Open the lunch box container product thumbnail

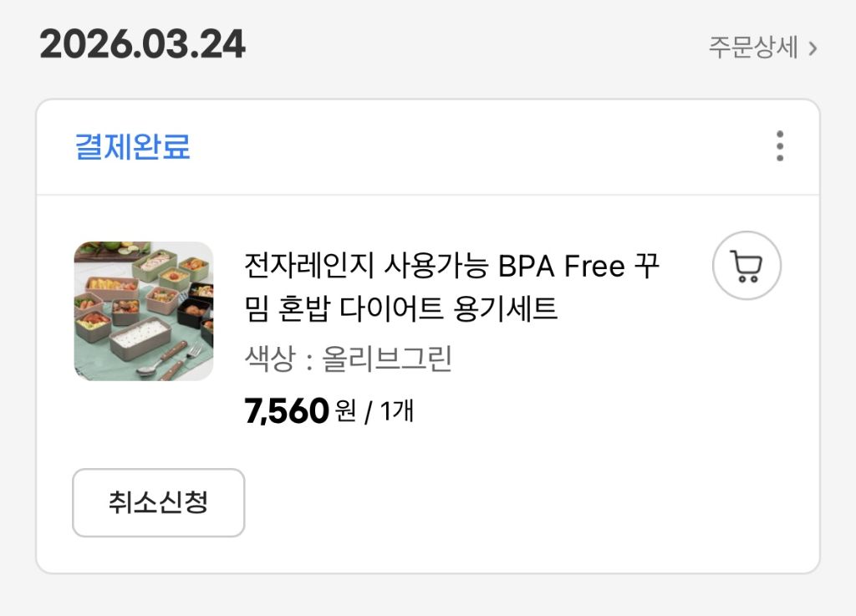click(143, 311)
